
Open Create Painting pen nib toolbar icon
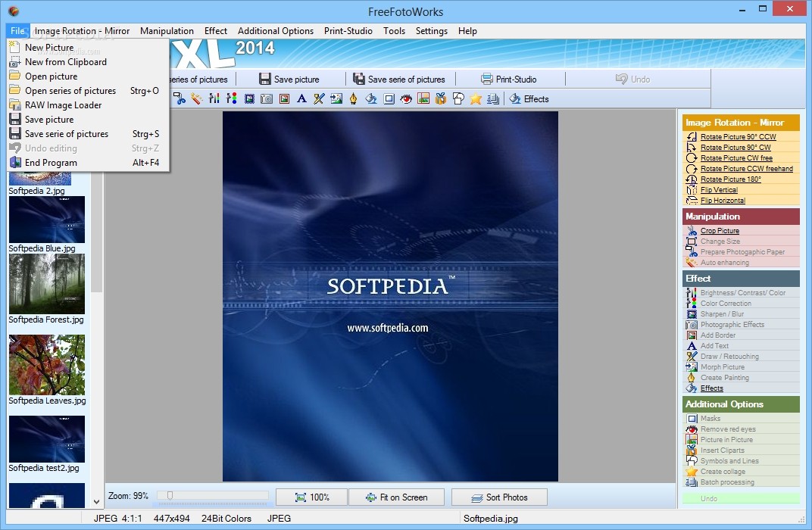coord(354,98)
